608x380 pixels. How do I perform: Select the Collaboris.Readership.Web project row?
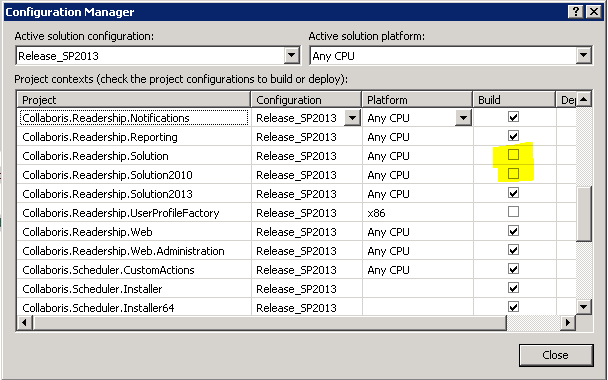click(x=134, y=232)
